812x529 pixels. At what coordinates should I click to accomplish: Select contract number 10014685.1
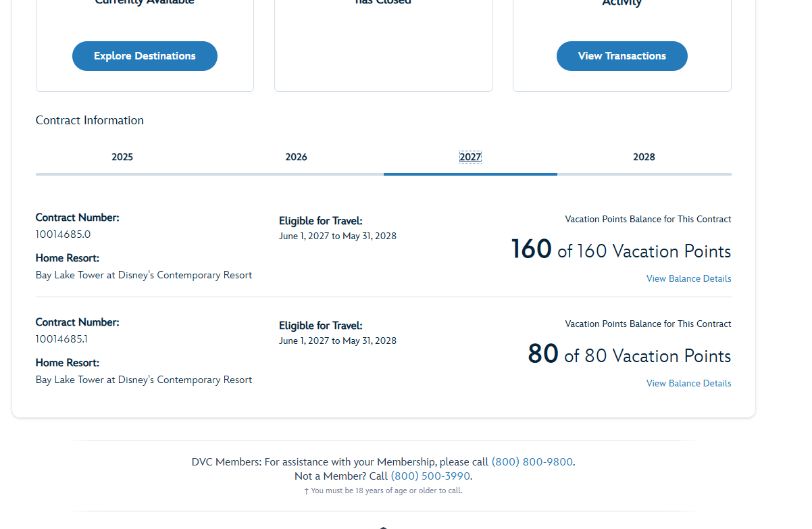point(61,339)
